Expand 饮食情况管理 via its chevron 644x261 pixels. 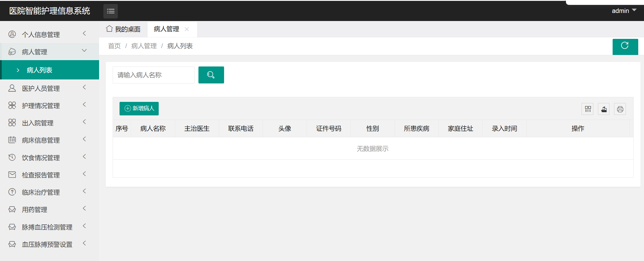pos(84,157)
